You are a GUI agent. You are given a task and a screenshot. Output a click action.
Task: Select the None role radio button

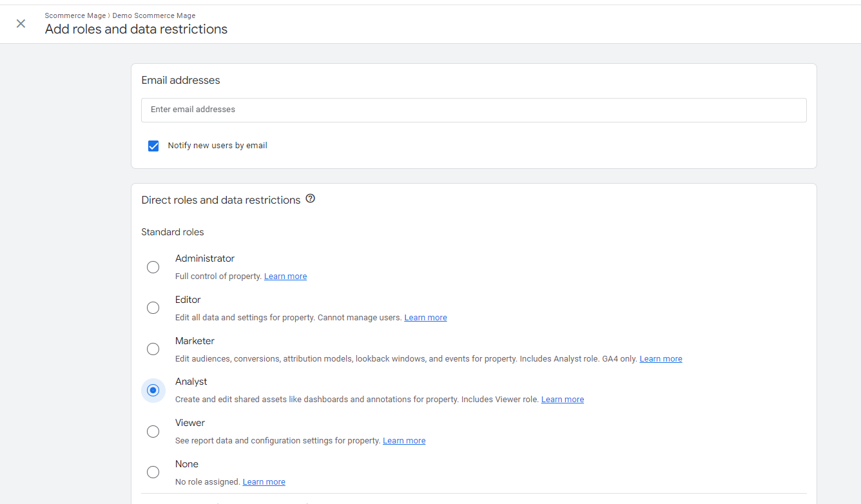pos(153,472)
